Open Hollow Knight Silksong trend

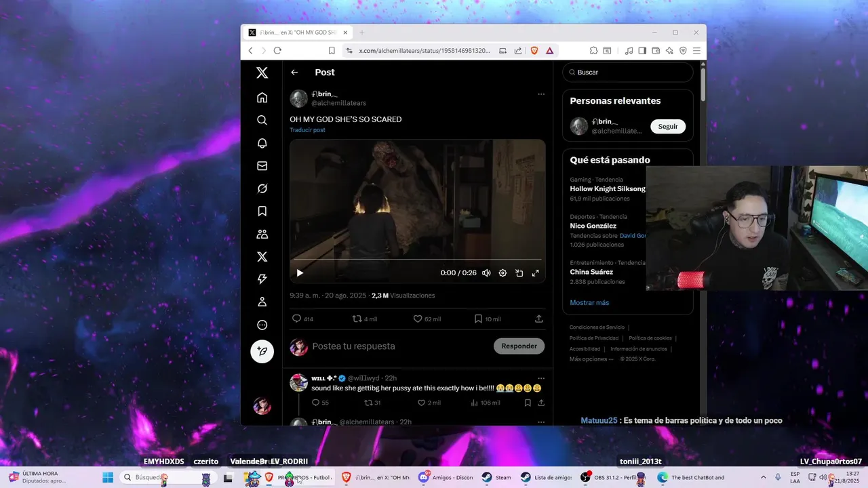pyautogui.click(x=608, y=189)
